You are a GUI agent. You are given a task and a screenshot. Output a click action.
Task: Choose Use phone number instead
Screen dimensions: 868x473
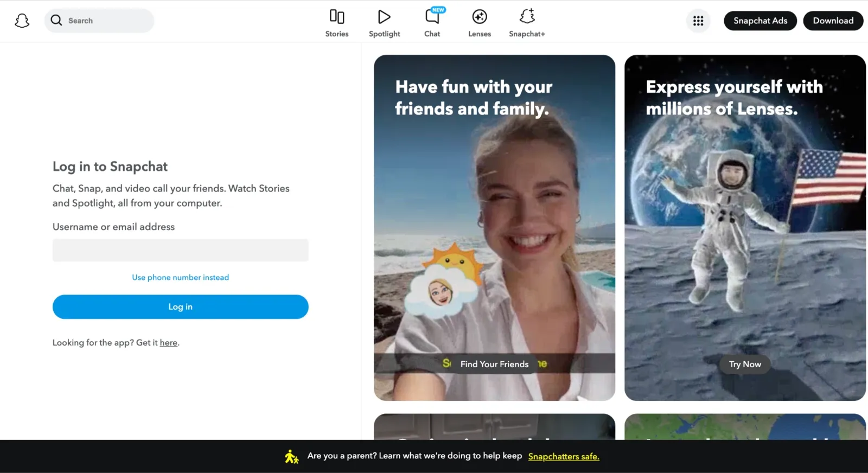pos(181,277)
